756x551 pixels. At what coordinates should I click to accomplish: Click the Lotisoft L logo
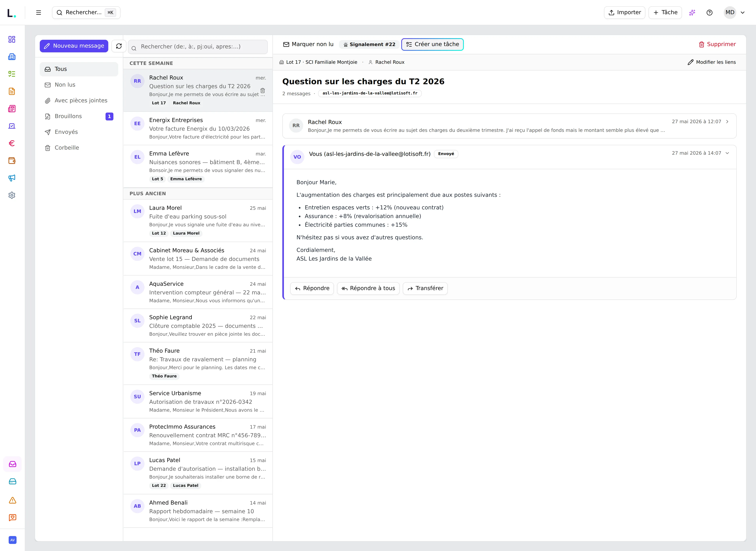[11, 13]
